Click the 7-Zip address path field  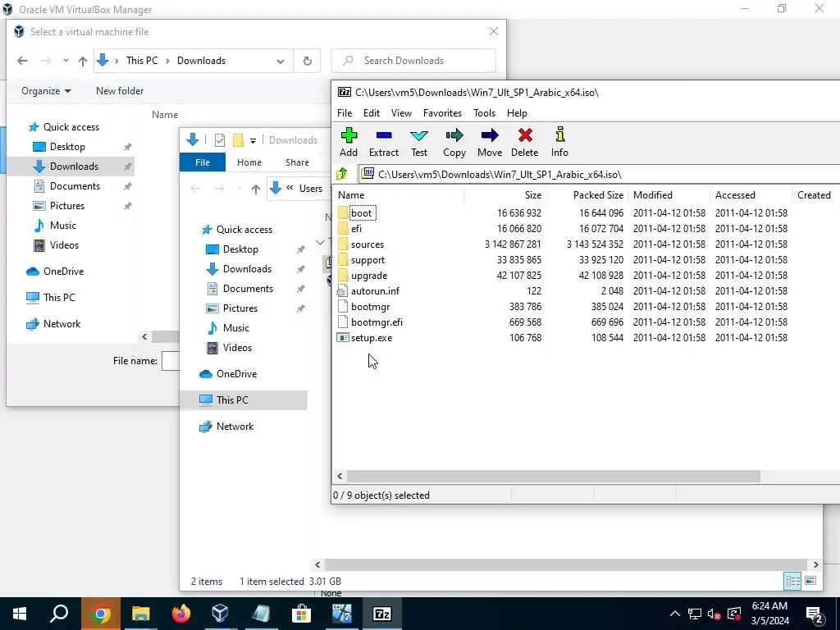pyautogui.click(x=599, y=174)
